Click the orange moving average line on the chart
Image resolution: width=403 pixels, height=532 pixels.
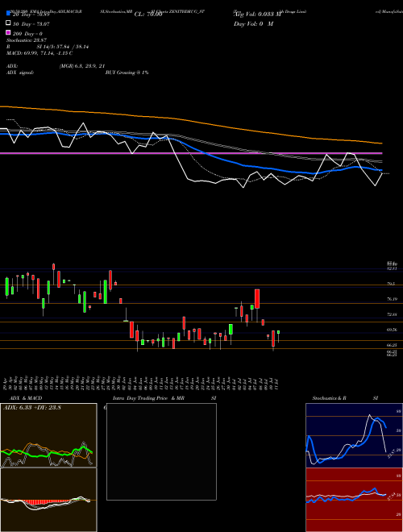[x=191, y=120]
